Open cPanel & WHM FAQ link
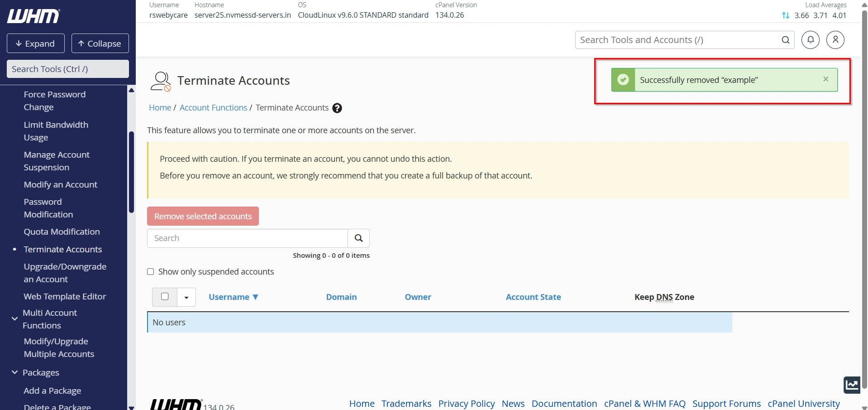 [x=644, y=404]
